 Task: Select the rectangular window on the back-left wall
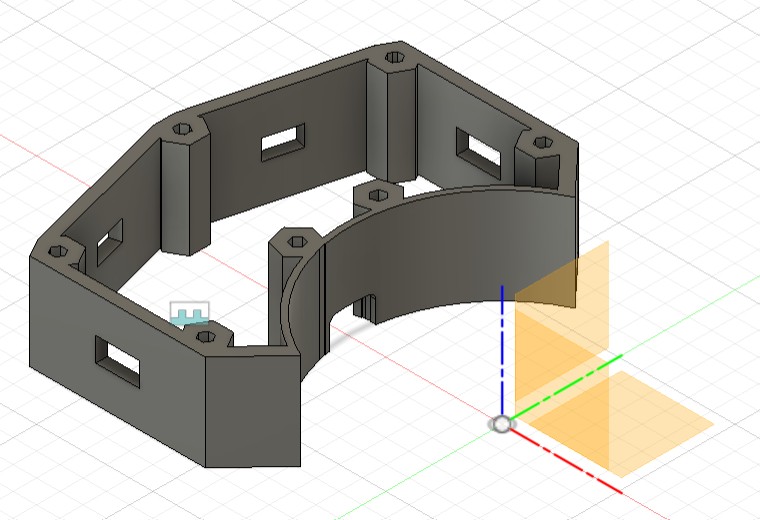point(283,143)
